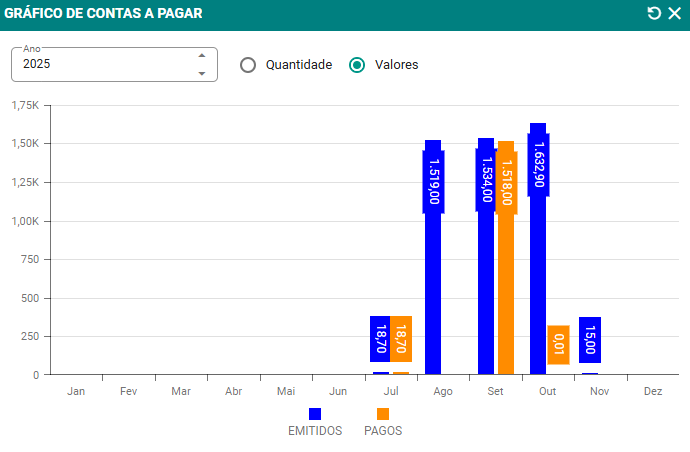Click the refresh icon in header
Screen dimensions: 690x452
[654, 13]
